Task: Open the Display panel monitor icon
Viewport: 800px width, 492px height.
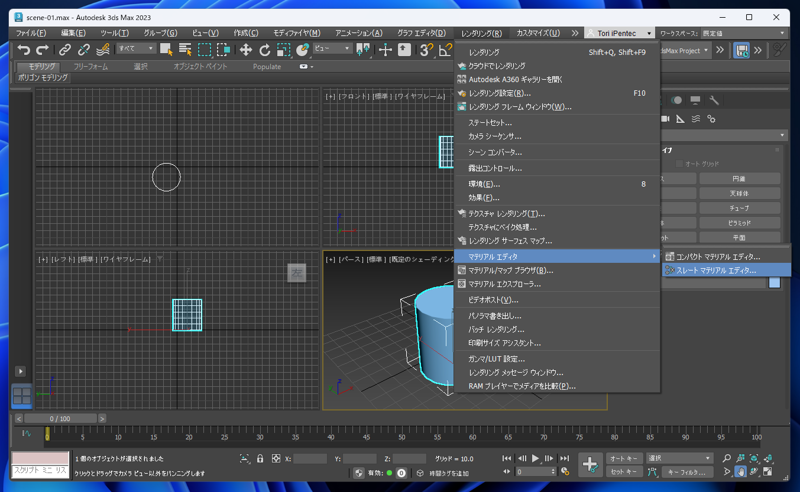Action: coord(695,101)
